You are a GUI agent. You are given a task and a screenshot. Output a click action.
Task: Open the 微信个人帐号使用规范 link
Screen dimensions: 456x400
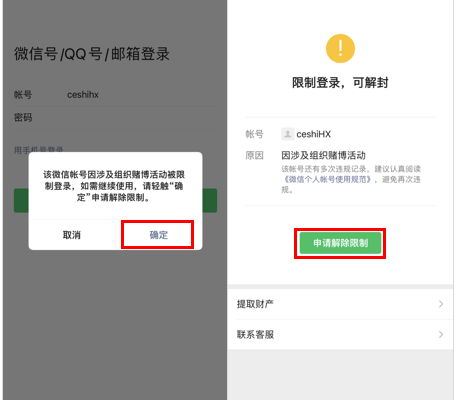[x=327, y=180]
